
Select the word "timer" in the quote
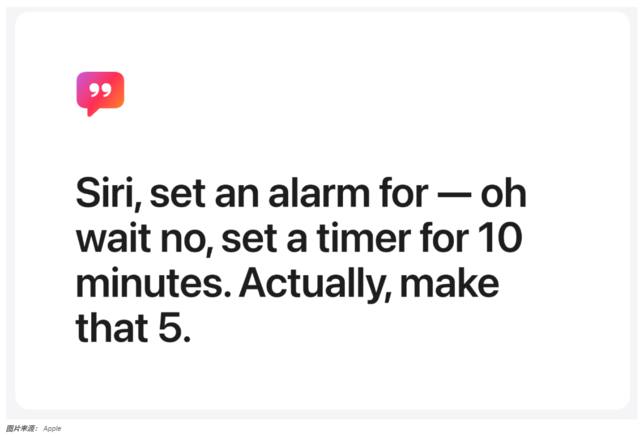point(364,238)
